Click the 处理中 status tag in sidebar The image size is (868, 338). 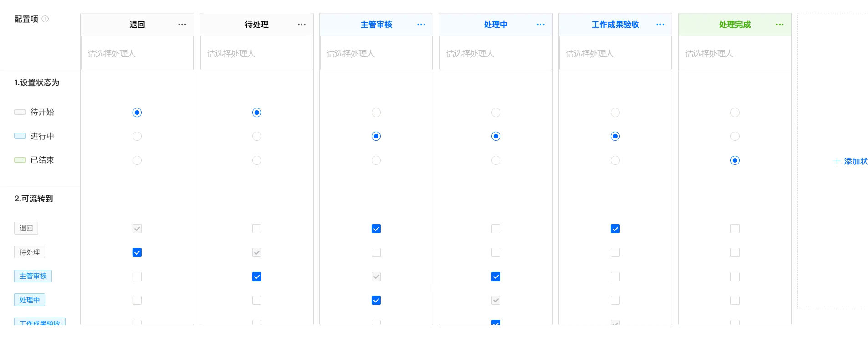tap(30, 300)
